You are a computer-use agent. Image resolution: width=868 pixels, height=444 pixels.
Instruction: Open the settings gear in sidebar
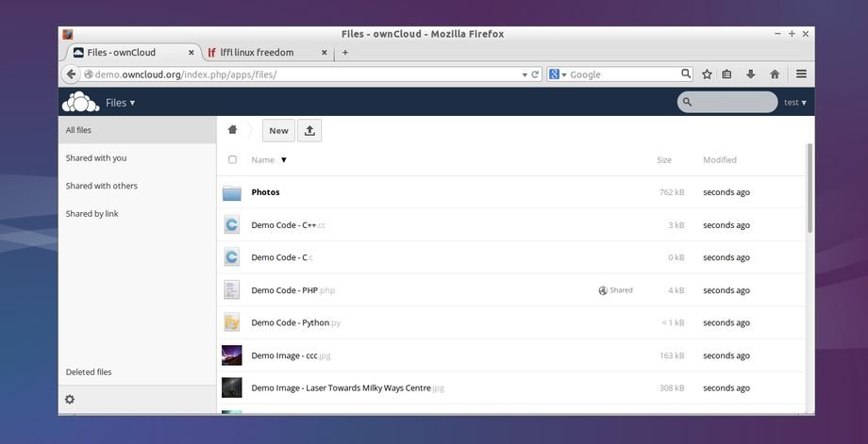(70, 400)
